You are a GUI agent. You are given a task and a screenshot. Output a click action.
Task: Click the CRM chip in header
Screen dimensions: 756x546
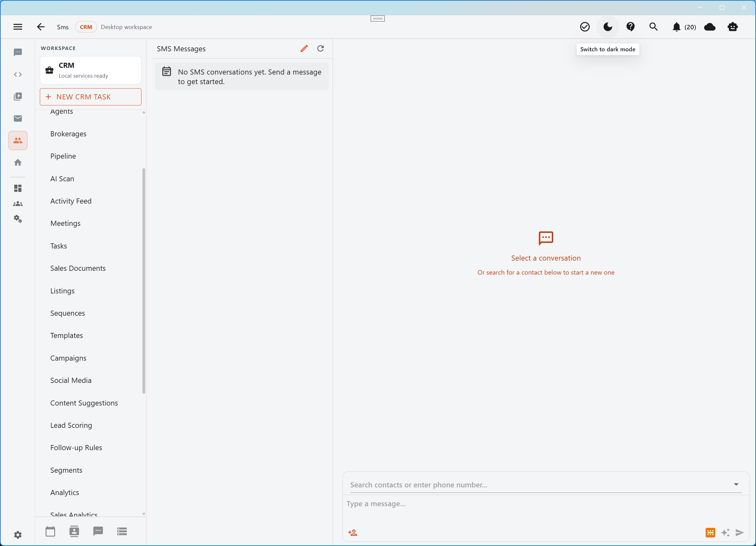tap(86, 27)
